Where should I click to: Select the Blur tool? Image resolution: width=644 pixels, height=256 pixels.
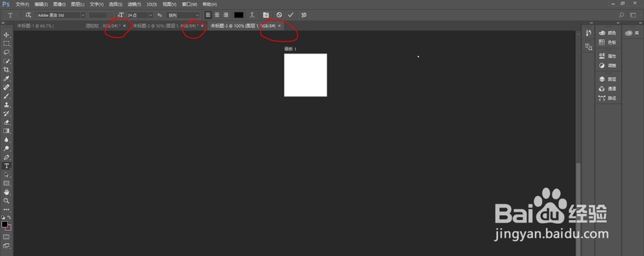tap(6, 139)
